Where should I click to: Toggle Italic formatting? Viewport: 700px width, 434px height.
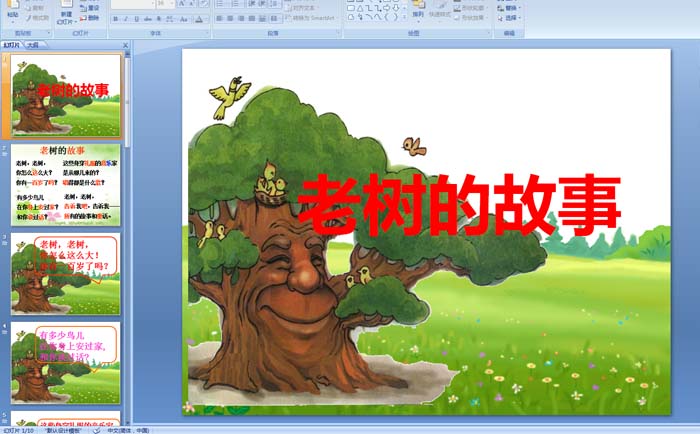click(x=126, y=19)
